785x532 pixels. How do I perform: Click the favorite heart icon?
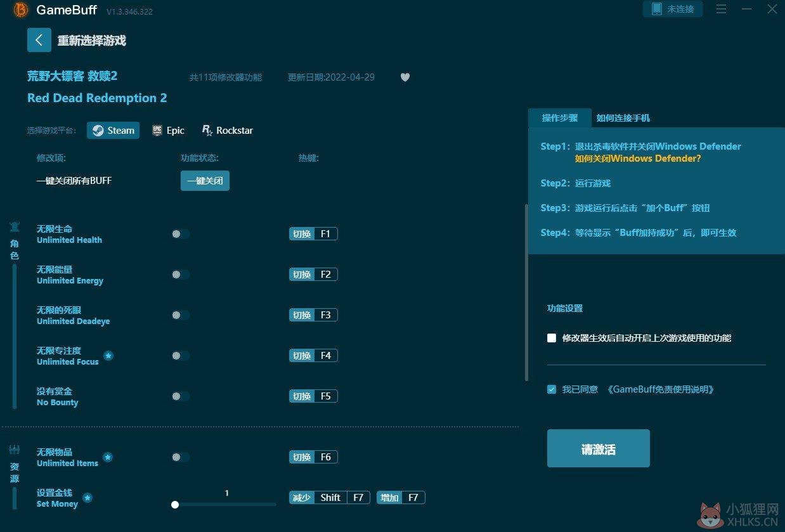(405, 77)
